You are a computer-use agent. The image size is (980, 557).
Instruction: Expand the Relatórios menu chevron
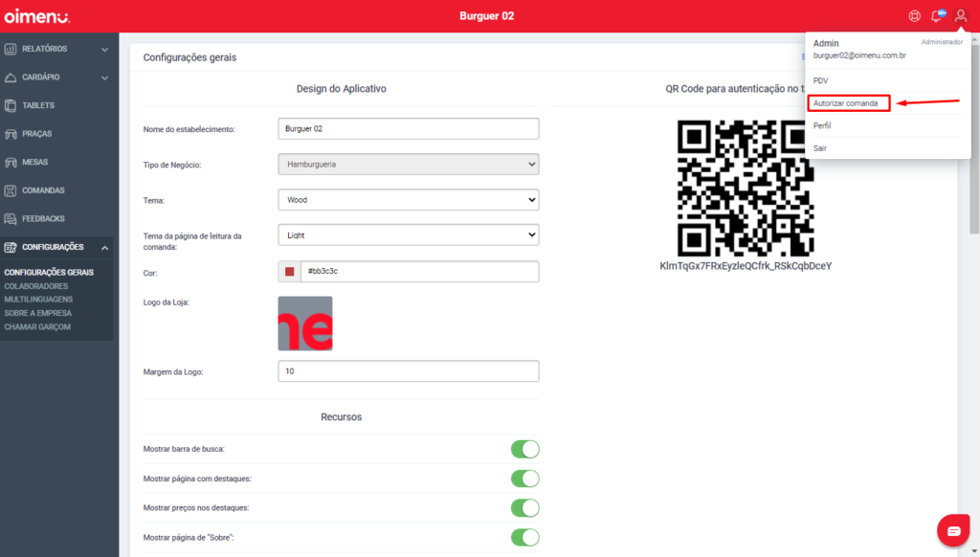105,50
